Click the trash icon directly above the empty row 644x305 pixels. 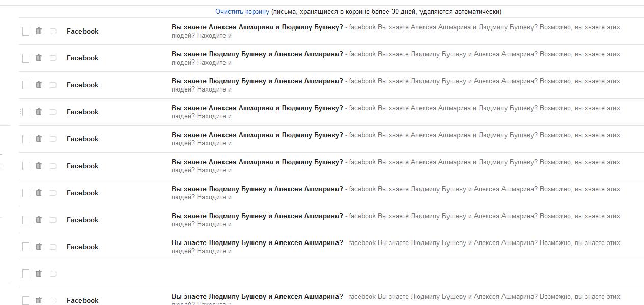click(x=39, y=247)
